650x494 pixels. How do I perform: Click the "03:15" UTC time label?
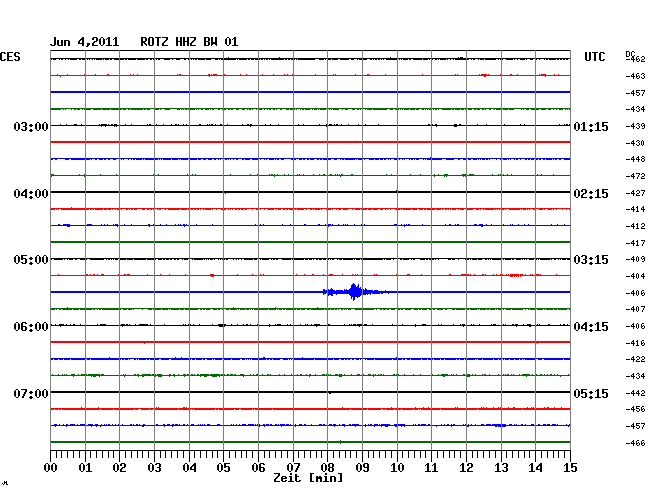(x=591, y=260)
